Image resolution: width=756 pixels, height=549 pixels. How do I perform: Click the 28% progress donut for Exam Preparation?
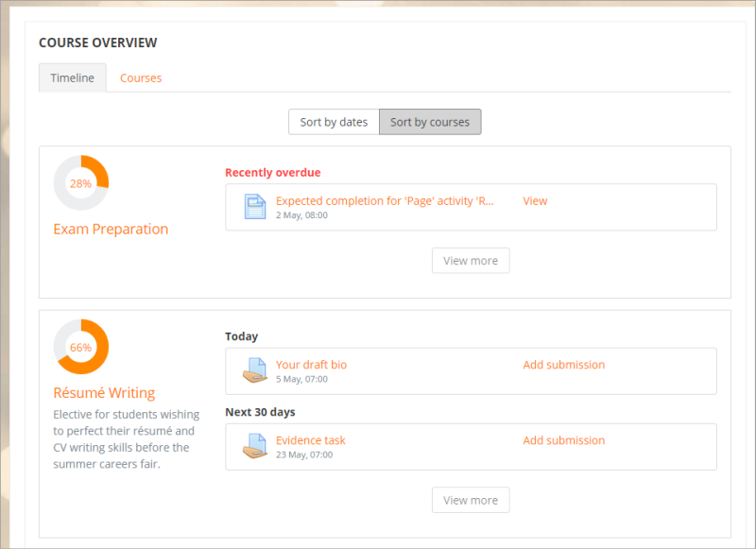click(81, 183)
